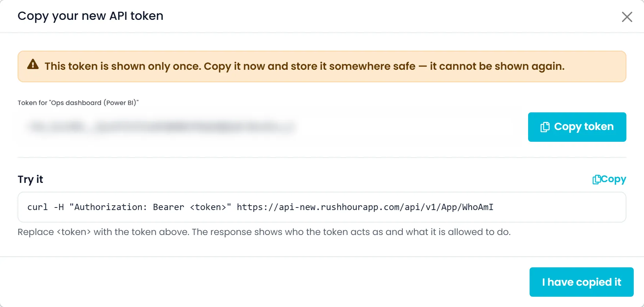
Task: Copy the curl example command
Action: pyautogui.click(x=609, y=179)
